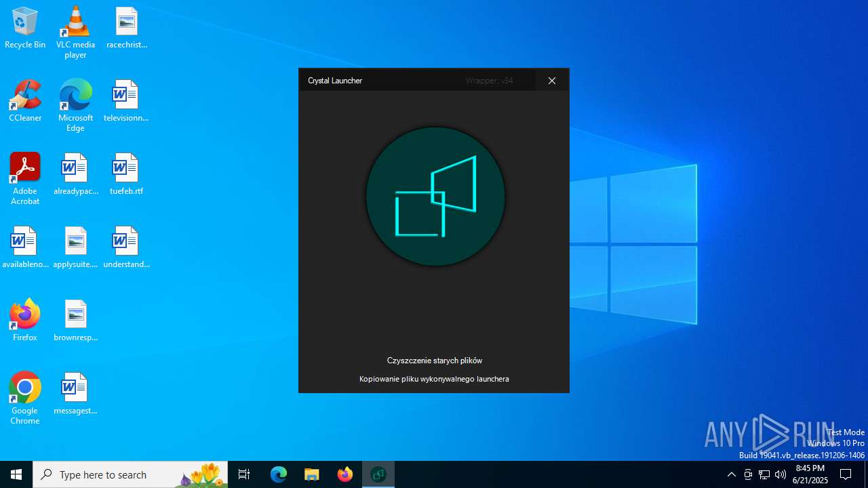The image size is (868, 488).
Task: Open the volume tray icon
Action: click(781, 474)
